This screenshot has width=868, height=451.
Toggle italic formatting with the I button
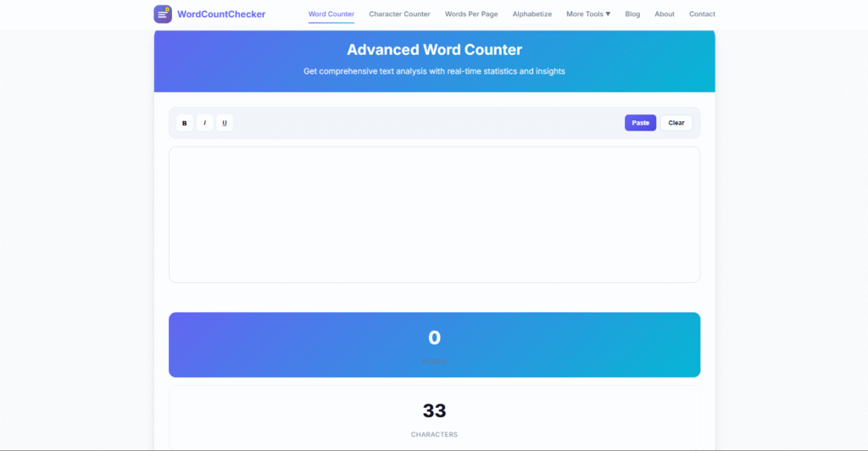tap(204, 123)
